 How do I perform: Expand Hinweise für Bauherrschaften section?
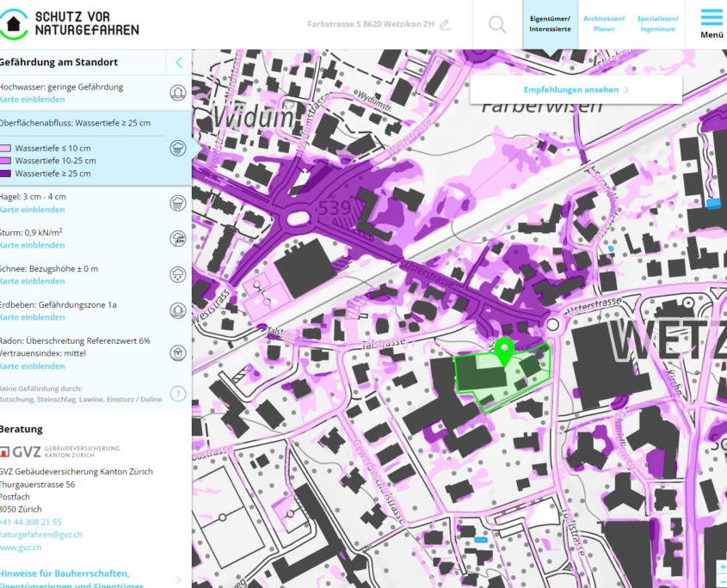tap(178, 579)
